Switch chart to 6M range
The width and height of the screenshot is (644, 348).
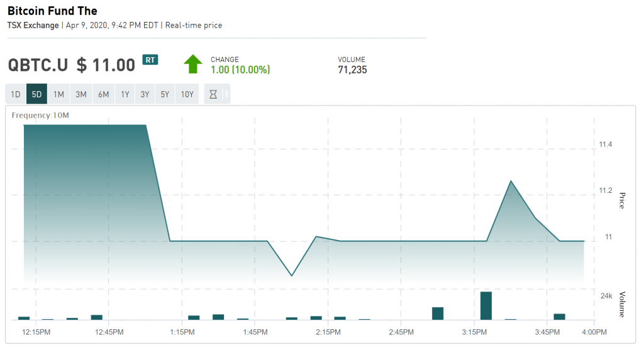click(104, 94)
